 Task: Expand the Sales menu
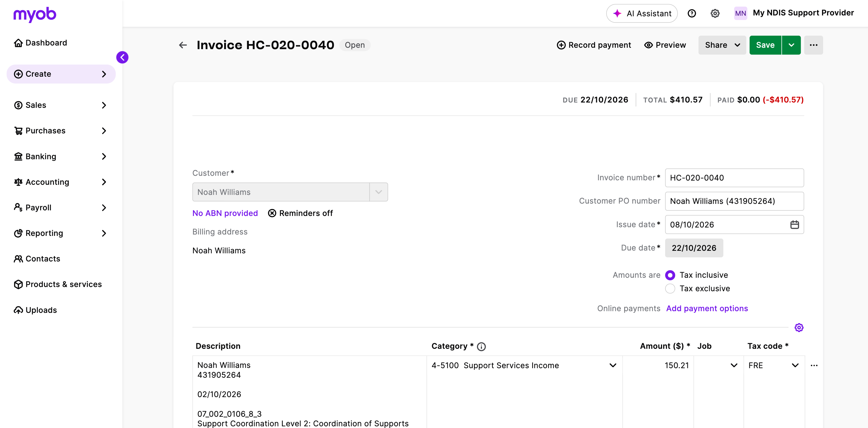pyautogui.click(x=61, y=105)
